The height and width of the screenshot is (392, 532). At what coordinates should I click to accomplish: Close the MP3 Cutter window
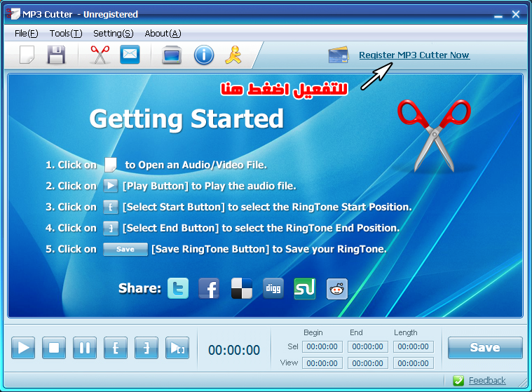[516, 14]
